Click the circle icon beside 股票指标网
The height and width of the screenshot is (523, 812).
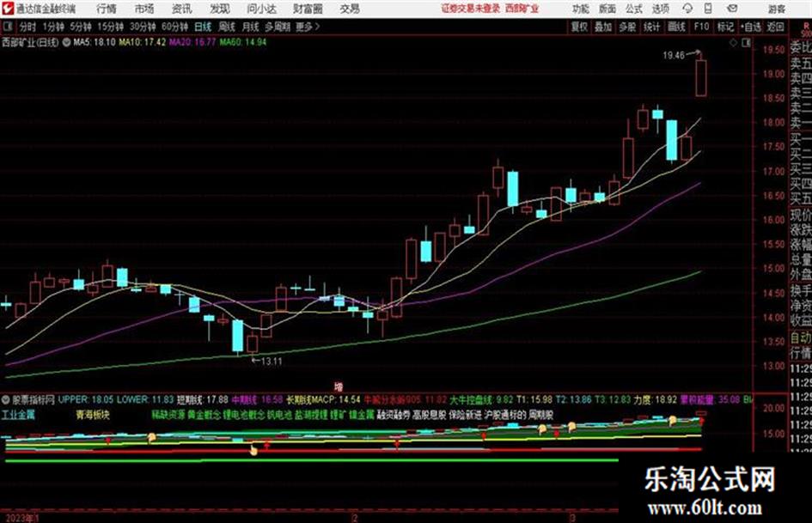6,399
